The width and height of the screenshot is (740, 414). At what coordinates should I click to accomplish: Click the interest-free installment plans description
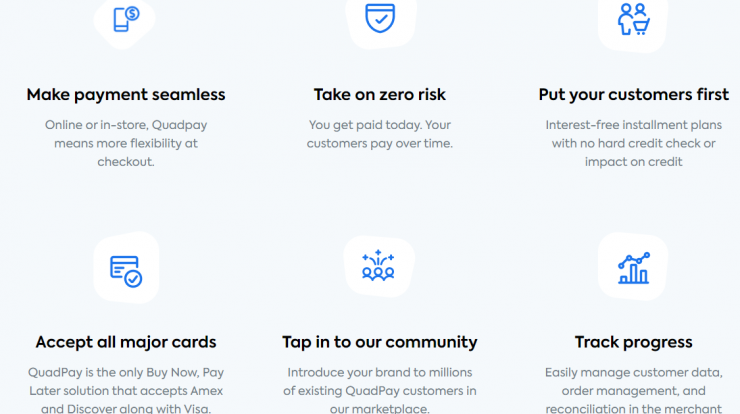634,143
